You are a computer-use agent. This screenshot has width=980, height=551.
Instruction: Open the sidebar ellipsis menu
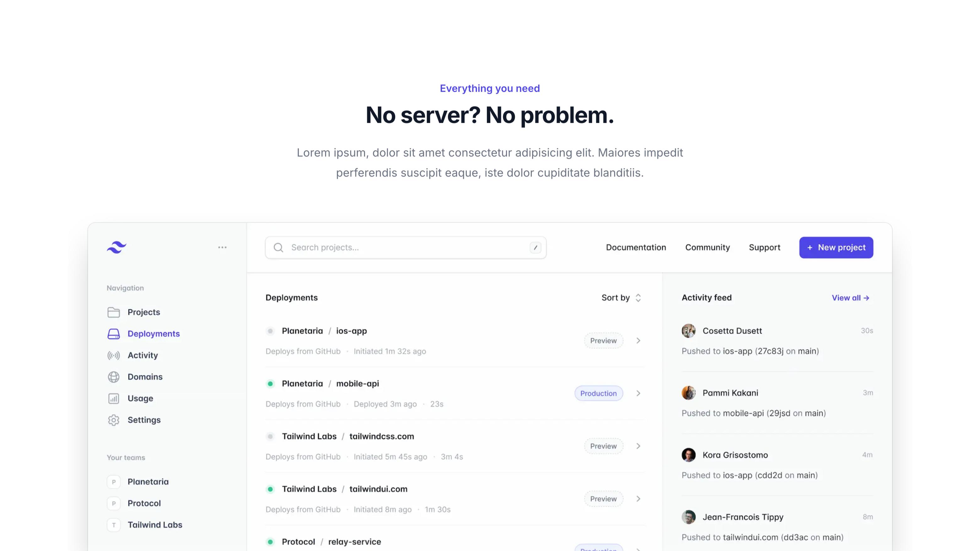click(222, 247)
